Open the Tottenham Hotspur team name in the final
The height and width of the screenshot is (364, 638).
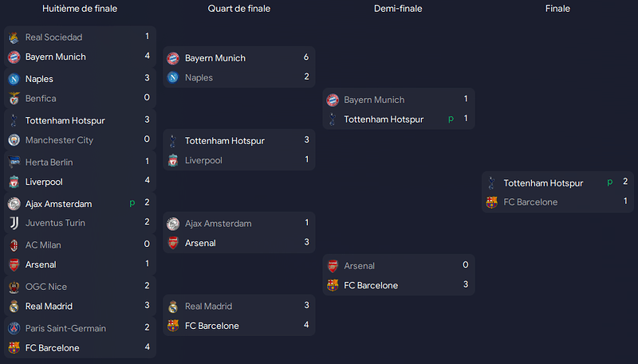543,183
